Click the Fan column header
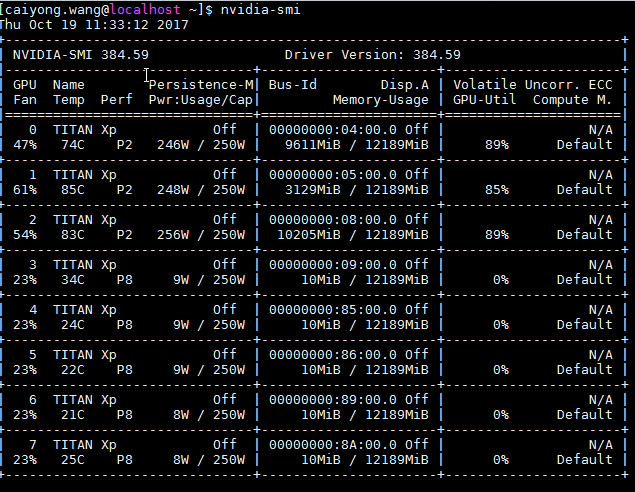This screenshot has width=635, height=492. pos(25,100)
